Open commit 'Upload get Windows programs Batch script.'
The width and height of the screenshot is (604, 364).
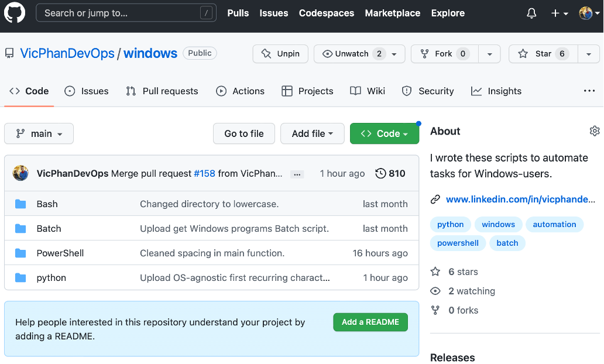(234, 229)
